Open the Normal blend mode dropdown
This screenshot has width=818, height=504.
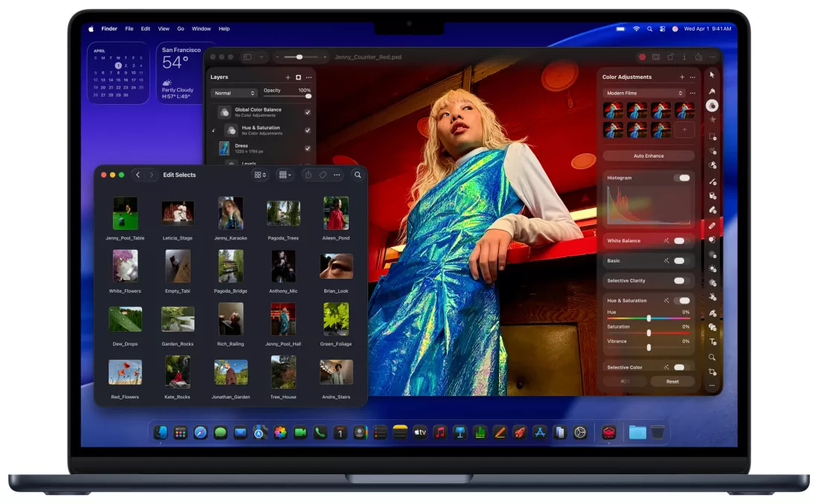coord(234,93)
